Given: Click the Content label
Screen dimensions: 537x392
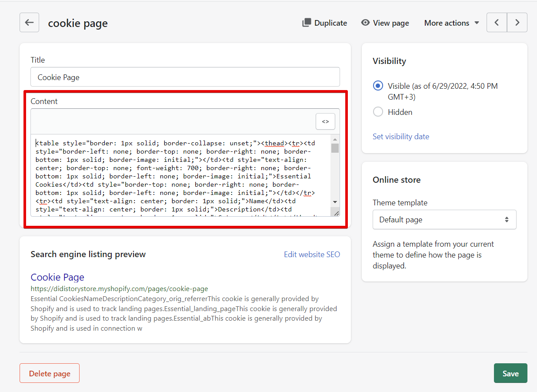Looking at the screenshot, I should coord(44,101).
